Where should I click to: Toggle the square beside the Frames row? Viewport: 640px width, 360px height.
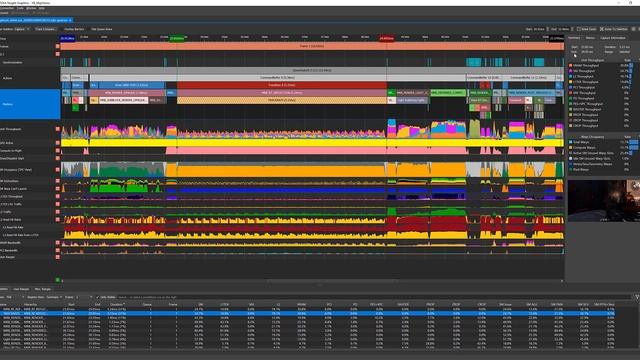point(58,46)
